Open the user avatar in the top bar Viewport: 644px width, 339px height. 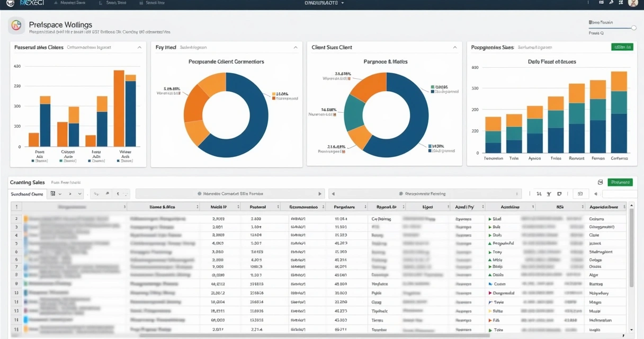tap(633, 3)
